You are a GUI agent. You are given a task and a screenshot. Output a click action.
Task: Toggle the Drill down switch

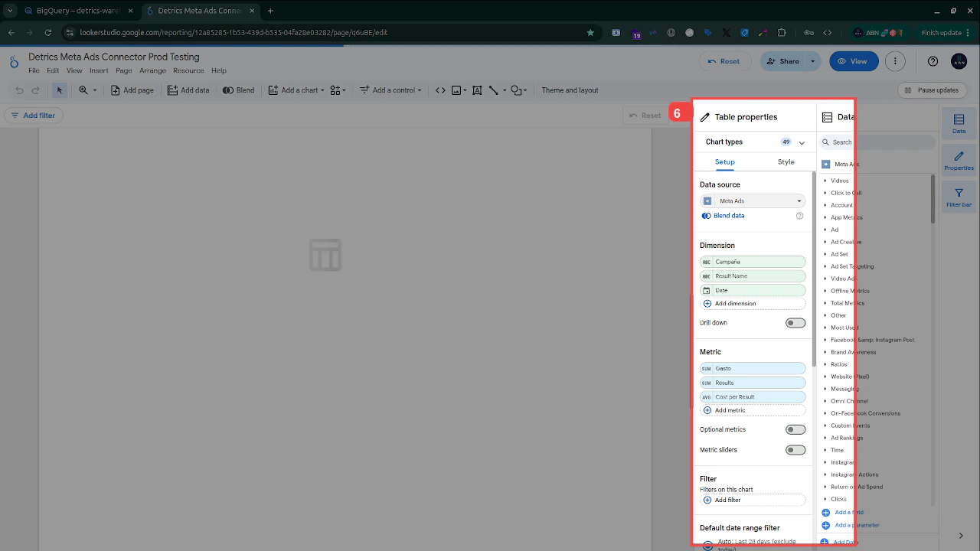(x=795, y=322)
